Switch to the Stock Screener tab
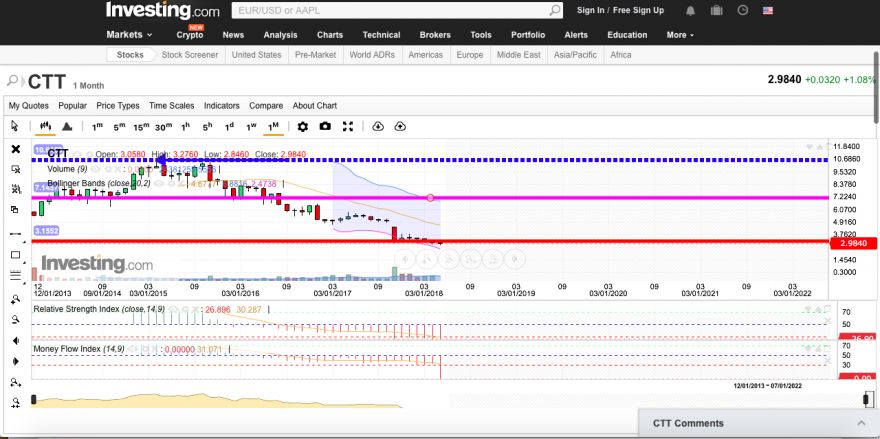 [x=189, y=55]
